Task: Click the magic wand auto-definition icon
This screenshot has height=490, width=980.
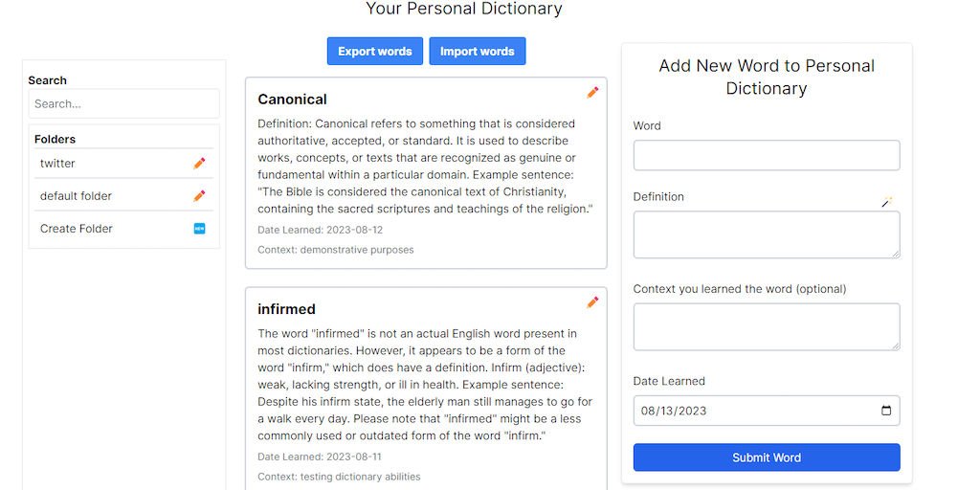Action: pos(887,202)
